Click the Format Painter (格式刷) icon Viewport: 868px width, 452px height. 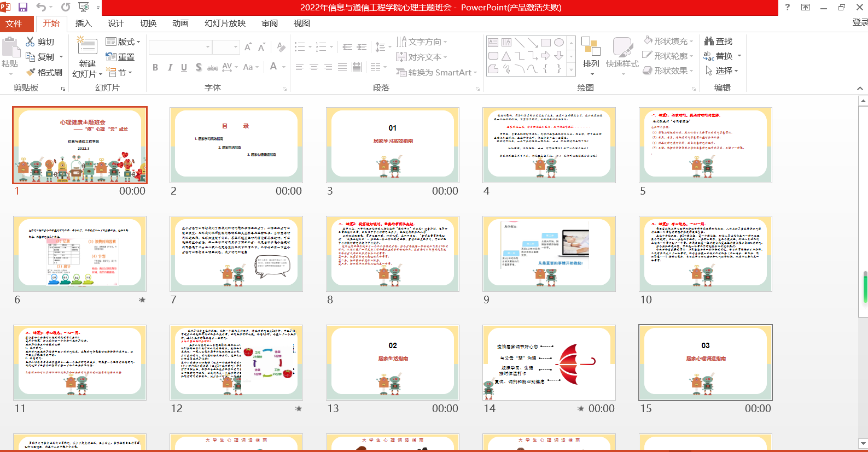(31, 72)
